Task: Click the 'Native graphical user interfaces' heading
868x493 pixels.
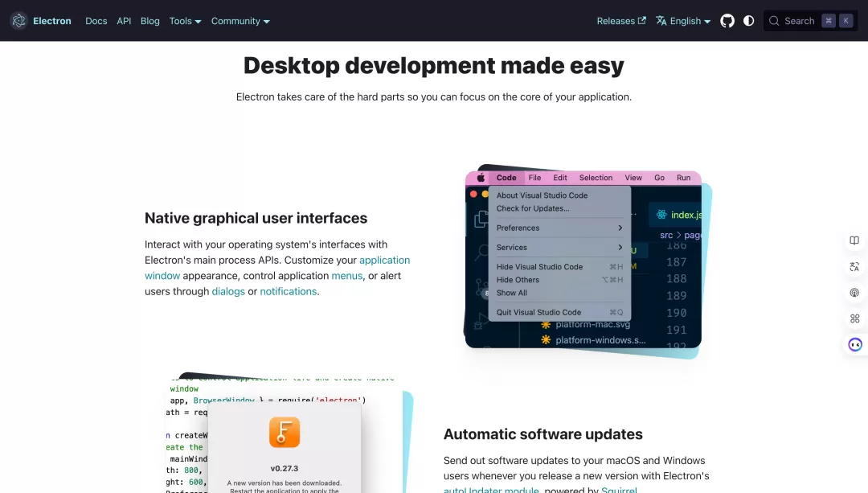Action: (x=256, y=218)
